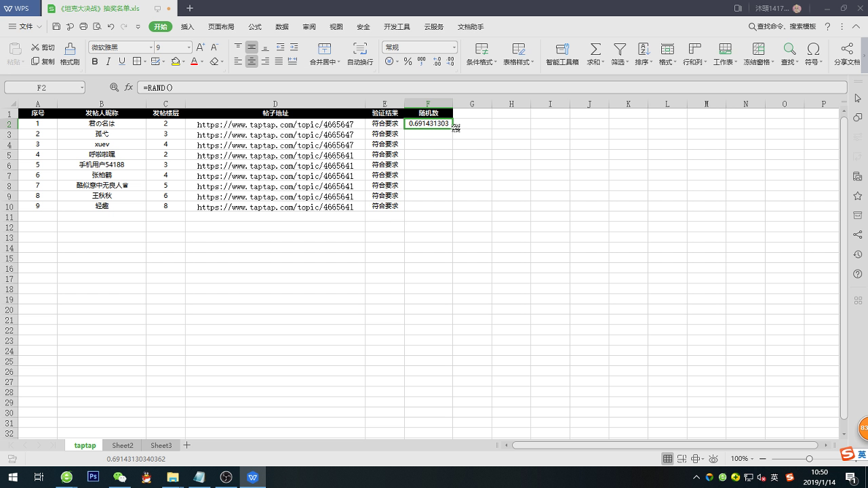The height and width of the screenshot is (488, 868).
Task: Open the number format dropdown 常规
Action: tap(454, 47)
